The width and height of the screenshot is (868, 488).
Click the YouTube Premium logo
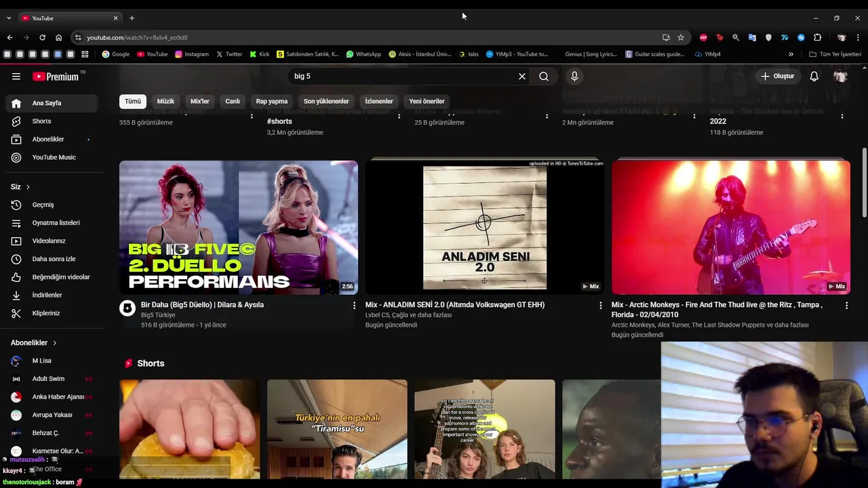pos(56,77)
